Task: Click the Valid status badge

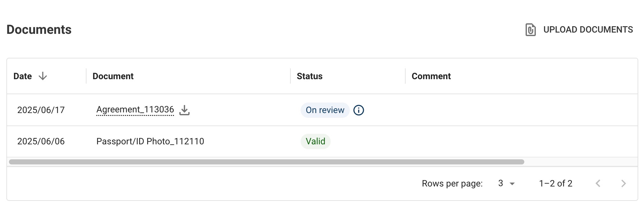Action: [x=315, y=141]
